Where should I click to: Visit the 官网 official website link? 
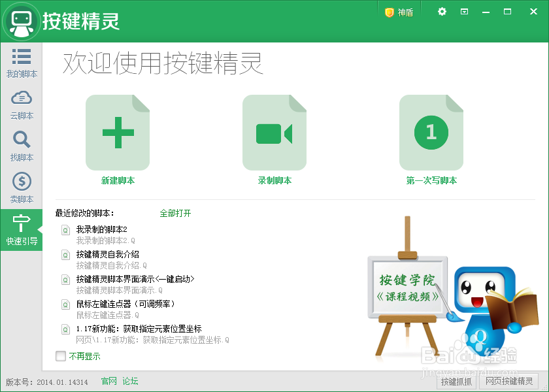(x=108, y=381)
